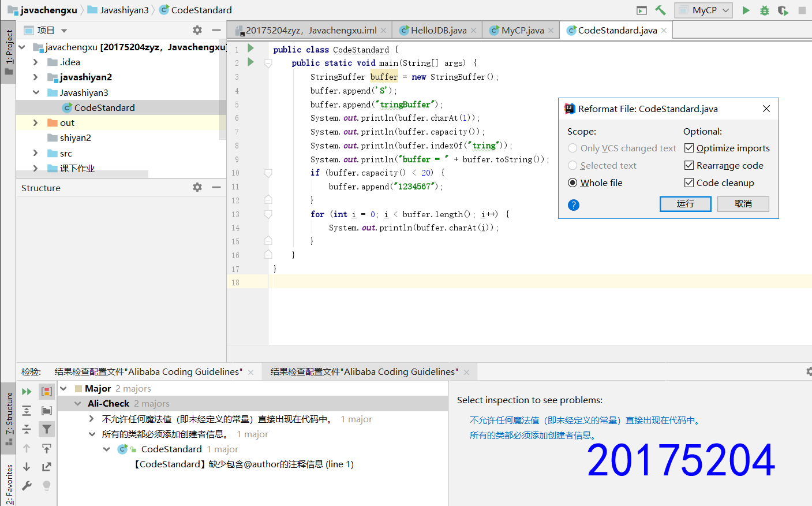Viewport: 812px width, 506px height.
Task: Open the MyCP run configuration dropdown
Action: [x=704, y=10]
